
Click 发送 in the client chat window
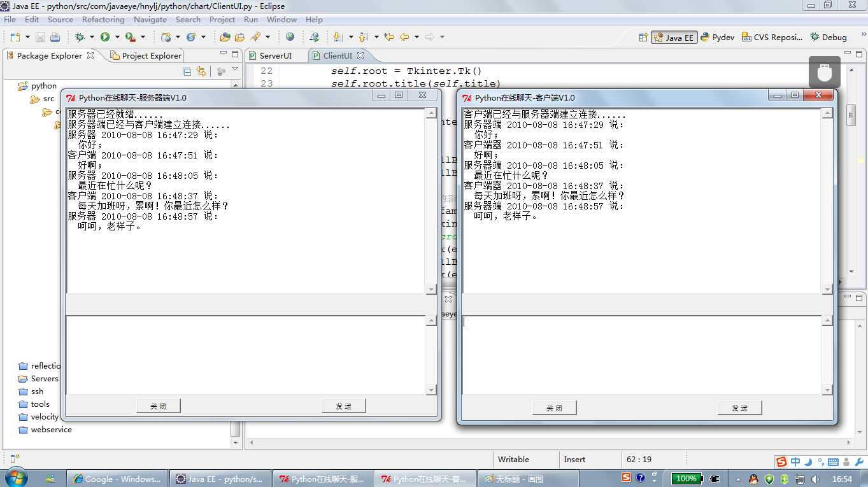(740, 407)
